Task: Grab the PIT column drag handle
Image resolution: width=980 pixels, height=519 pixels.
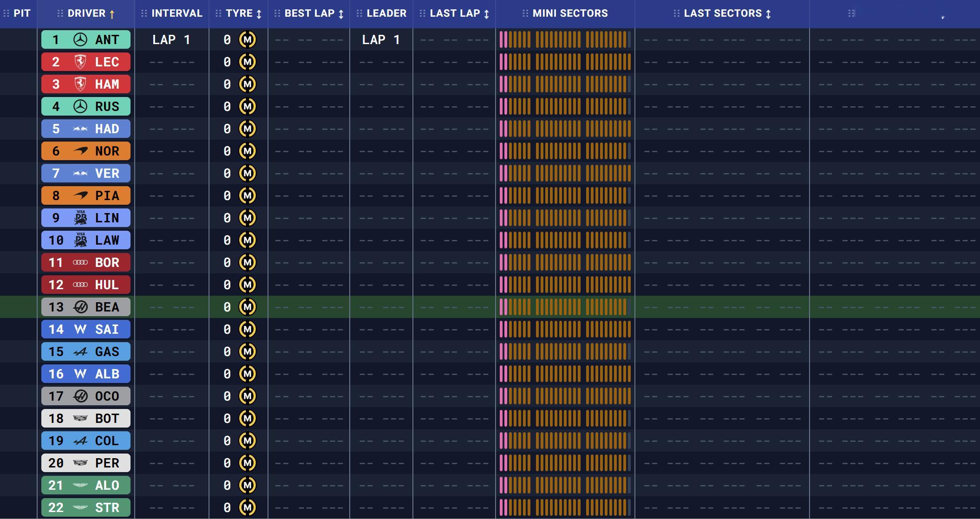Action: pos(7,13)
